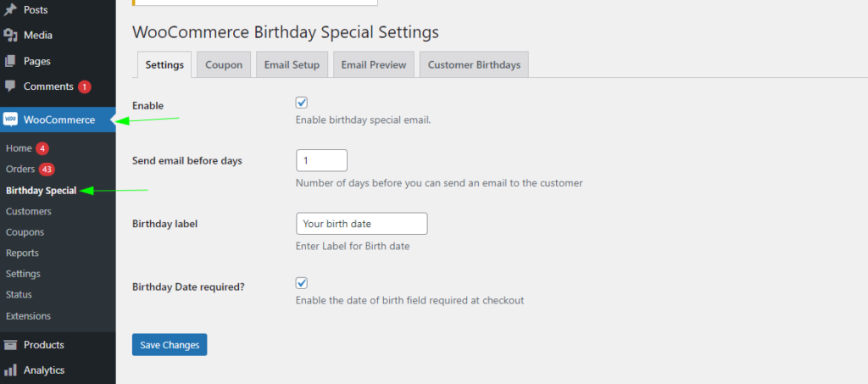
Task: Open the Orders submenu link
Action: [20, 169]
